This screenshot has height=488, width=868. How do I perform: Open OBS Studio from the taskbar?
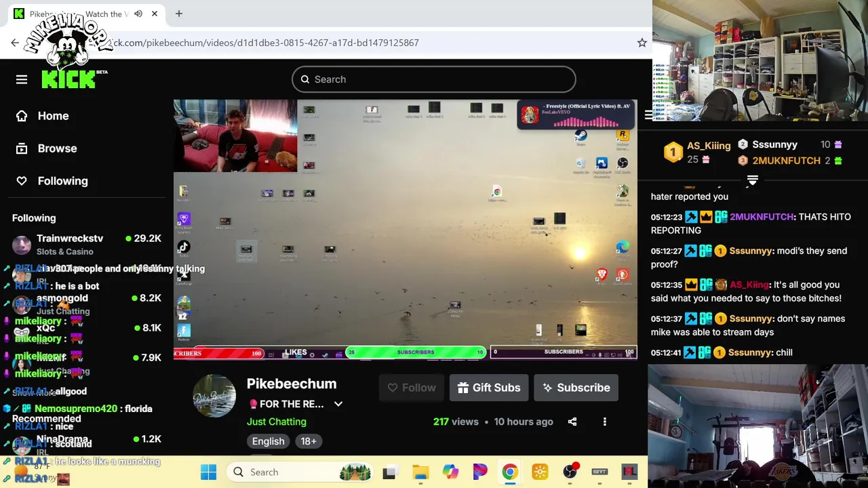pyautogui.click(x=570, y=472)
